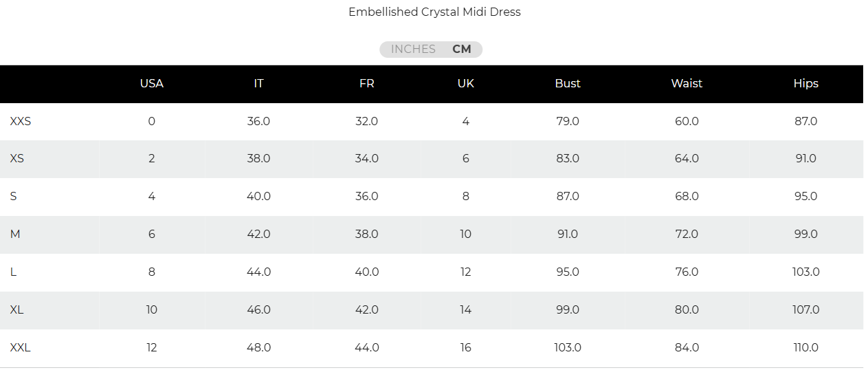Select the Waist column header
Screen dimensions: 868x370
(x=687, y=83)
